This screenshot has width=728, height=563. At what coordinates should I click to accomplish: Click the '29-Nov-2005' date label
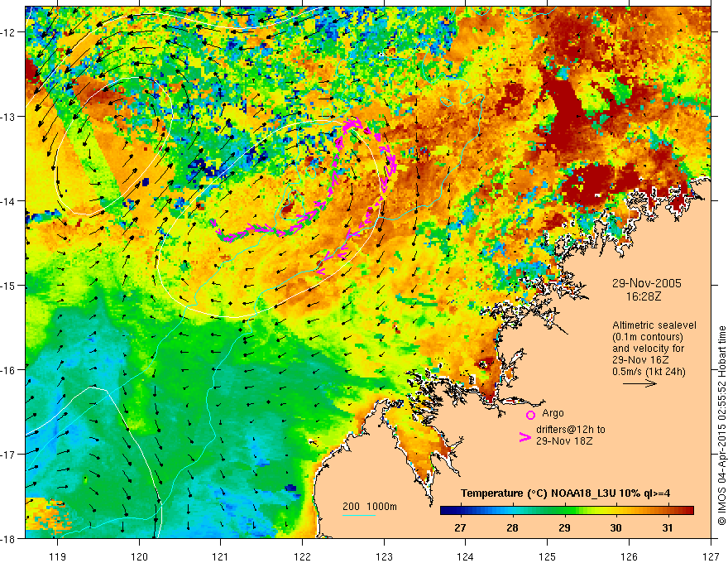pyautogui.click(x=647, y=283)
